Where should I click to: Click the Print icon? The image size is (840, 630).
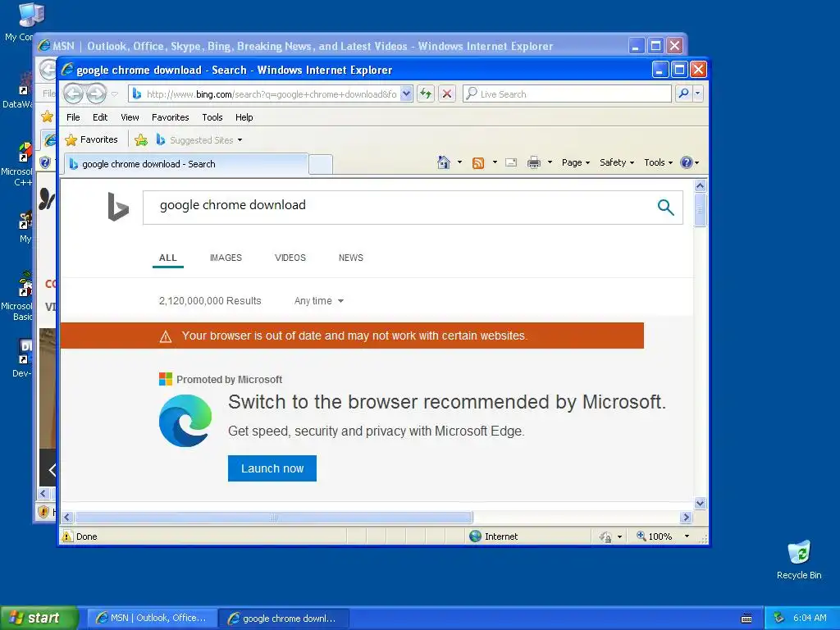[x=534, y=163]
